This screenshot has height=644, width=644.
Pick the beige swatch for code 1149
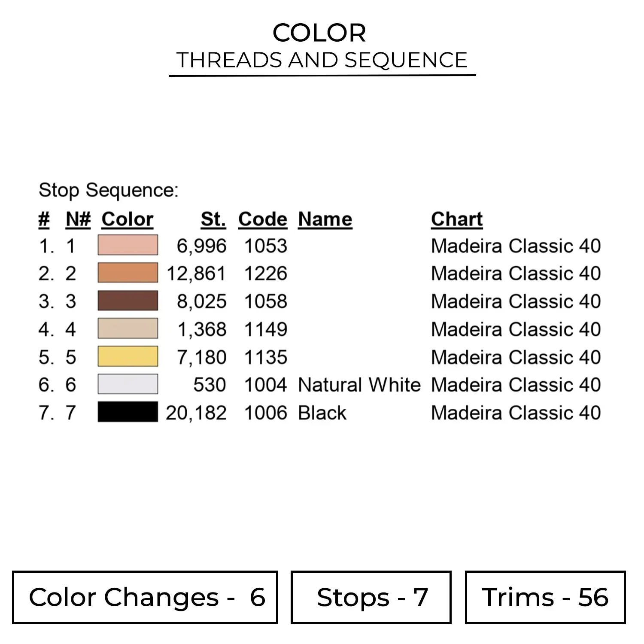(x=128, y=329)
